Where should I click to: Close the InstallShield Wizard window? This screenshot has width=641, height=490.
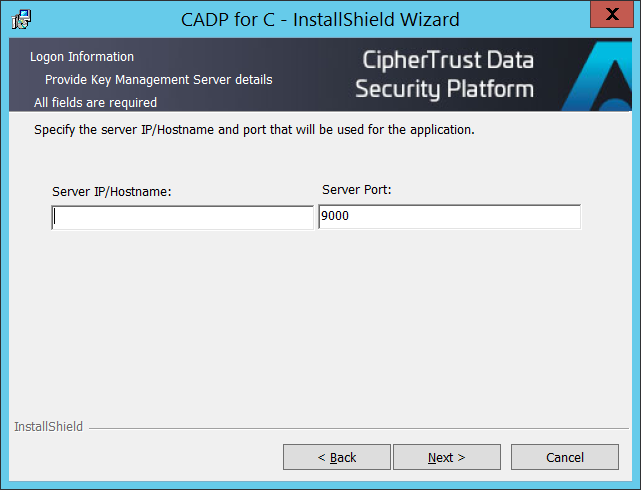611,16
